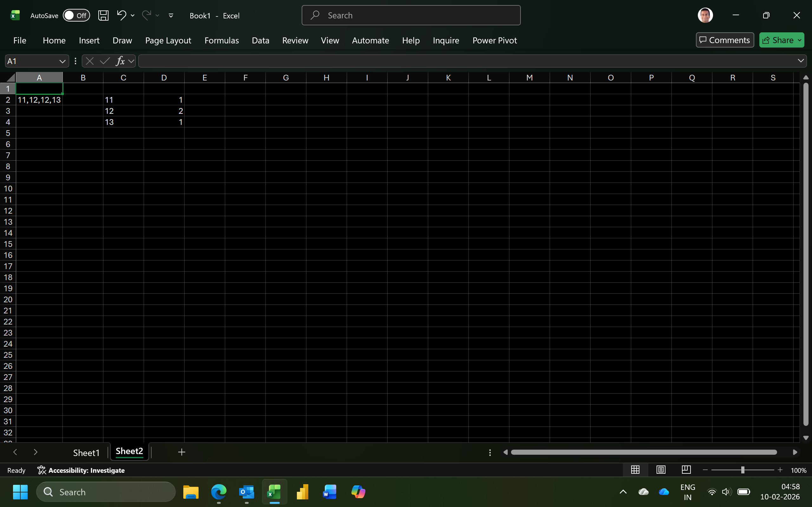Open the Customize Quick Access Toolbar dropdown
Image resolution: width=812 pixels, height=507 pixels.
coord(171,16)
